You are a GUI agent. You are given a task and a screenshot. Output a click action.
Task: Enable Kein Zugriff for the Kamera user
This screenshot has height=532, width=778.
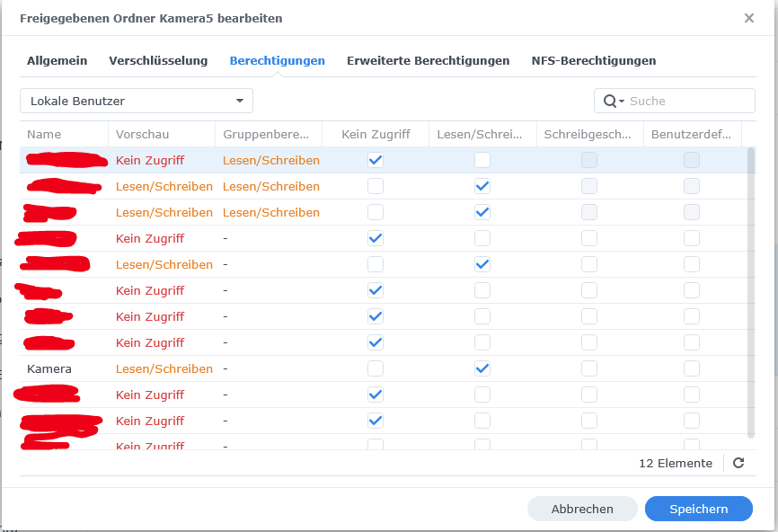(376, 368)
